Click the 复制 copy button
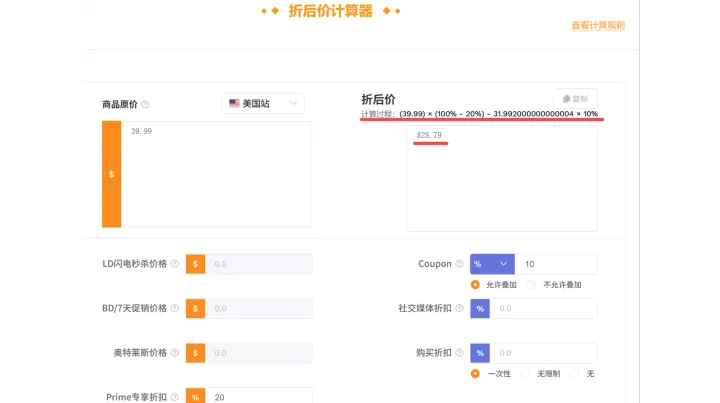This screenshot has height=403, width=720. (575, 99)
